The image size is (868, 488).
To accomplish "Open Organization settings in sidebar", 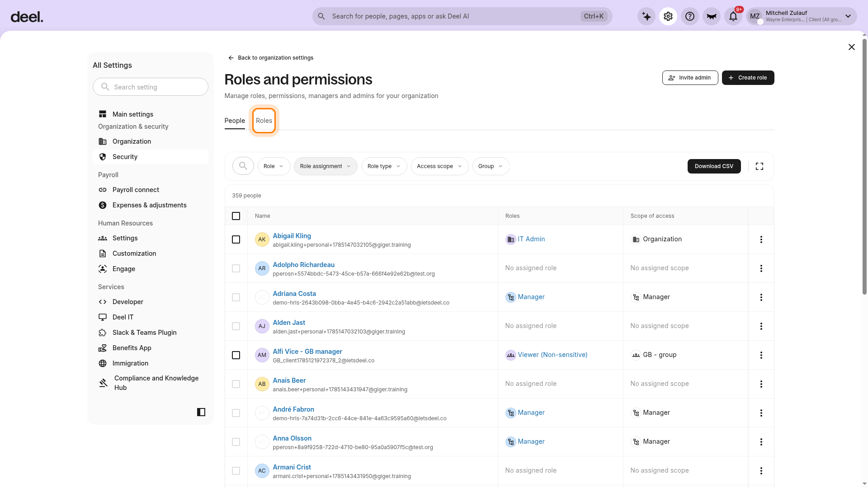I will [151, 141].
